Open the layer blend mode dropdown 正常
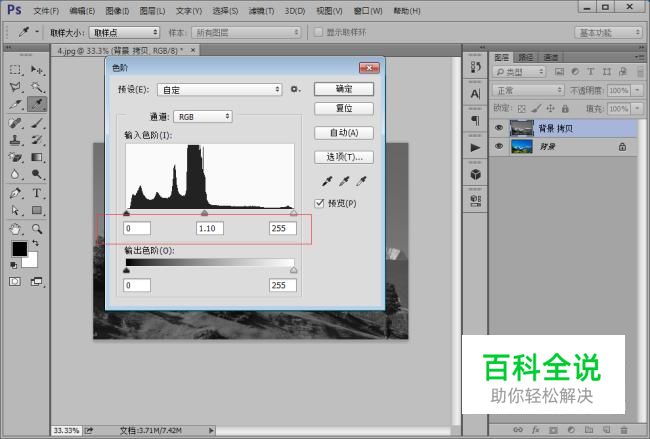650x439 pixels. pyautogui.click(x=528, y=90)
